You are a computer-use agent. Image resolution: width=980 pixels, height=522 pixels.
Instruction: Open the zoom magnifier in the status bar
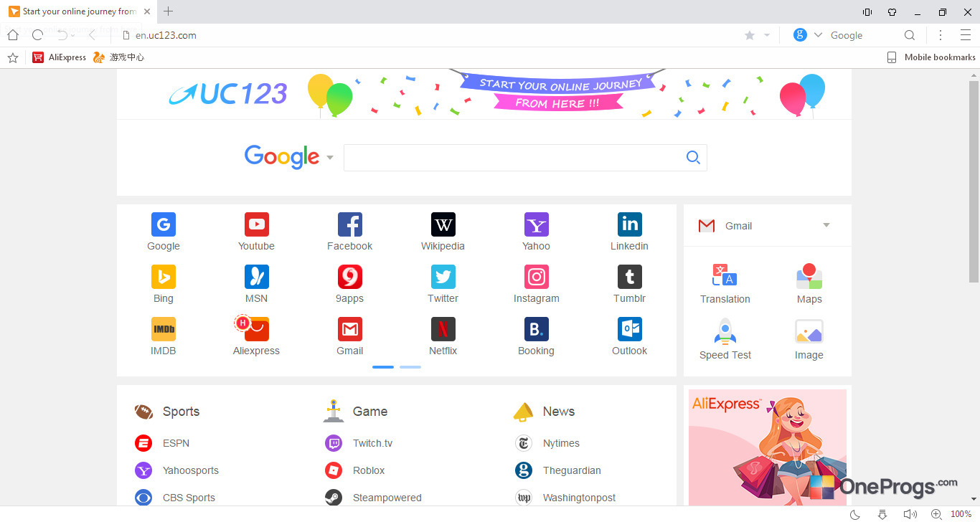(936, 514)
